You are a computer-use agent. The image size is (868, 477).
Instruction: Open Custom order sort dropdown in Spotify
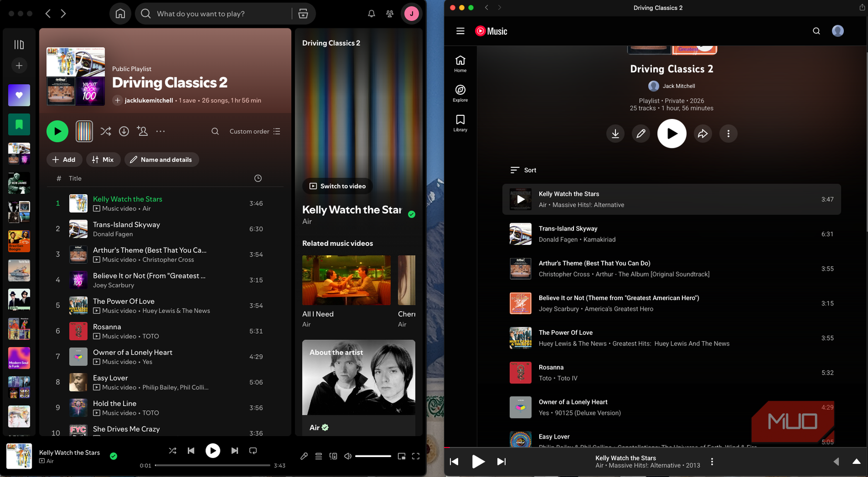[x=255, y=131]
